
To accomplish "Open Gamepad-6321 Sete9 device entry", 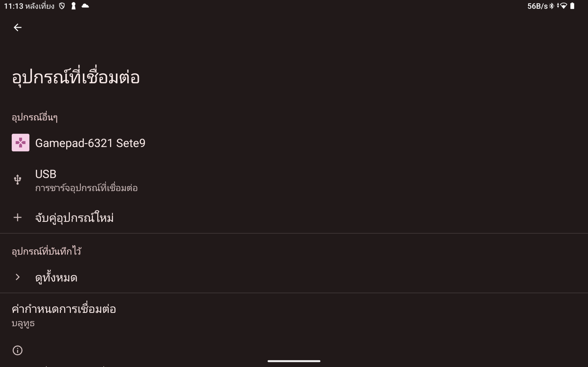I will pyautogui.click(x=90, y=143).
